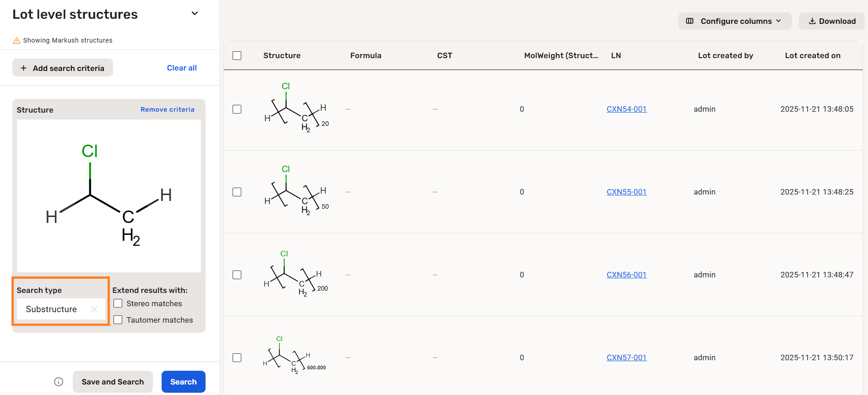The width and height of the screenshot is (868, 395).
Task: Collapse the Lot level structures panel
Action: click(x=195, y=14)
